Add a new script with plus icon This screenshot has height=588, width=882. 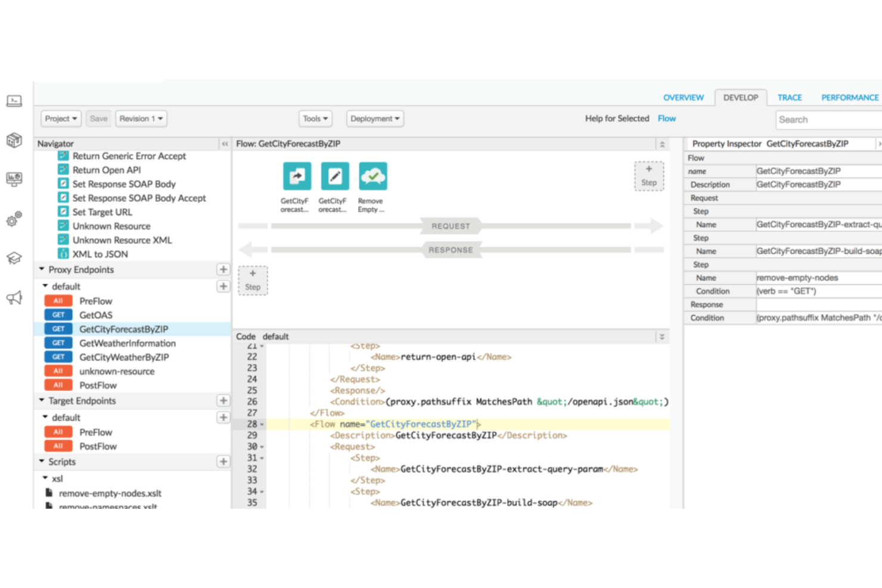(x=223, y=461)
